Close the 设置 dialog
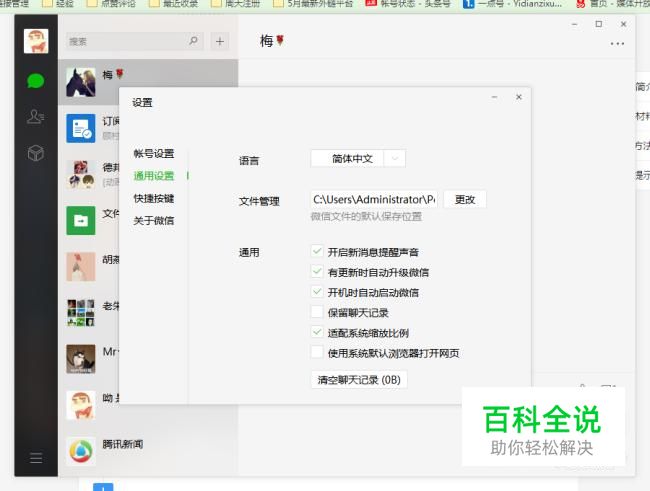 tap(519, 97)
